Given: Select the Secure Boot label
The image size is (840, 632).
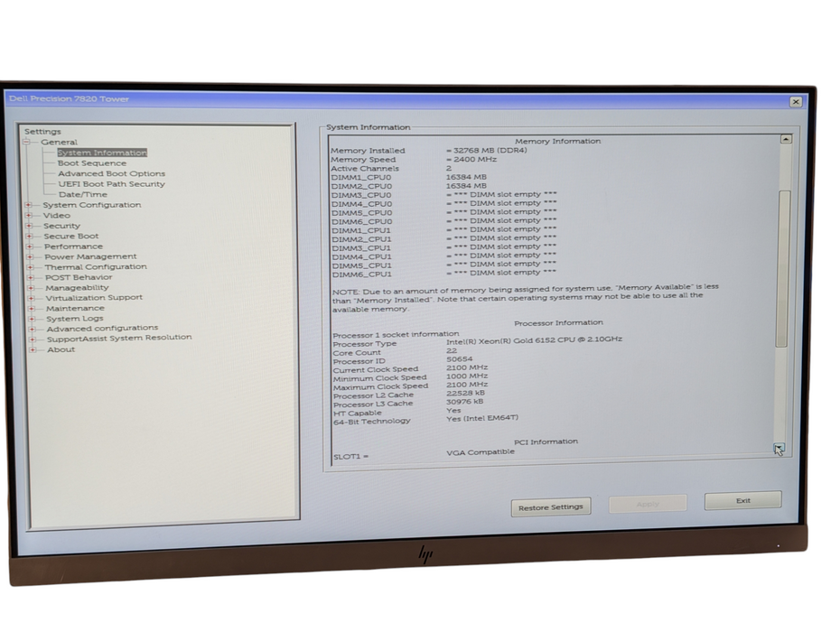Looking at the screenshot, I should [x=71, y=237].
